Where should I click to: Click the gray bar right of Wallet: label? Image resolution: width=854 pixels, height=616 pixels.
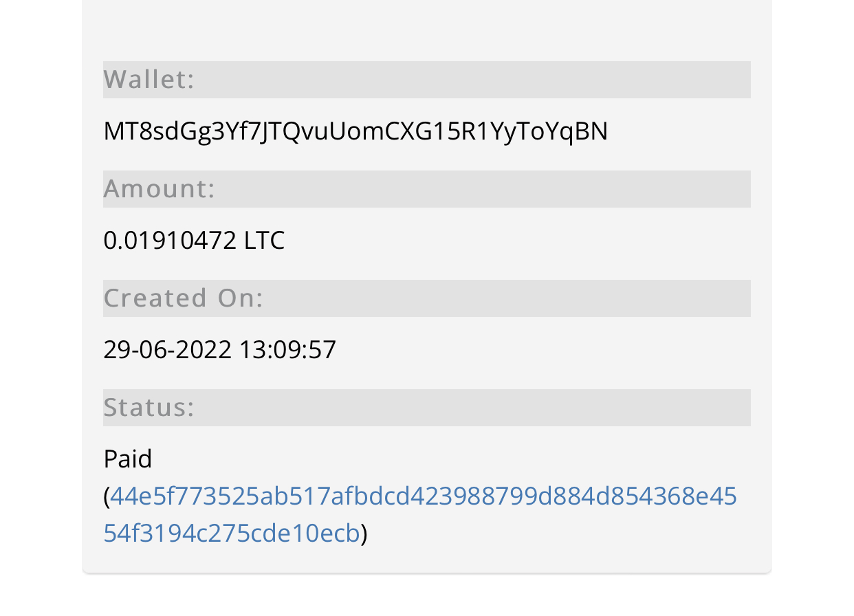(473, 80)
